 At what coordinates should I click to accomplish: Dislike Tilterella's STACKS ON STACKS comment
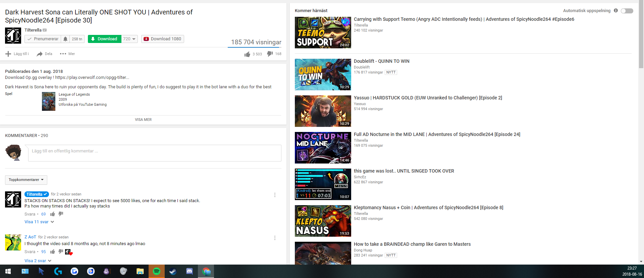(x=61, y=214)
